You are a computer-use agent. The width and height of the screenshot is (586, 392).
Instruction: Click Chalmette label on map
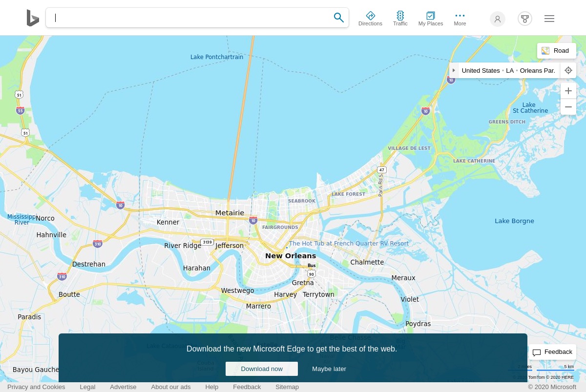(x=367, y=262)
